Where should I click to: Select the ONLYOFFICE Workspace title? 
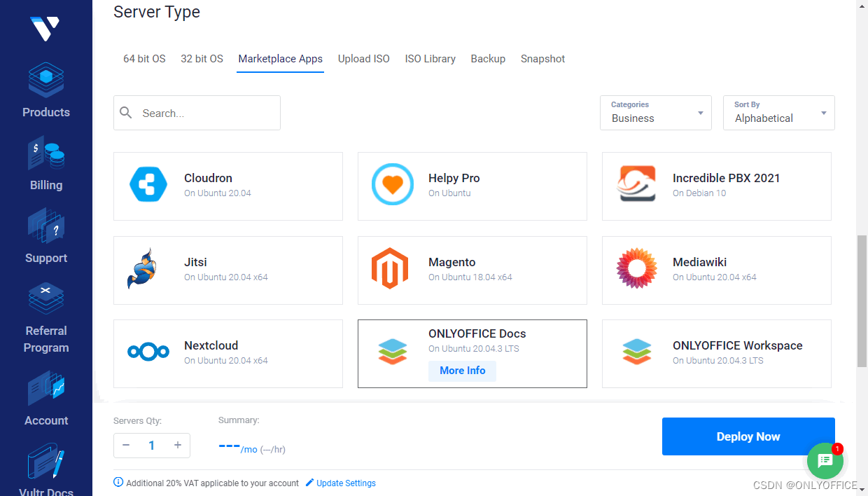pyautogui.click(x=738, y=345)
